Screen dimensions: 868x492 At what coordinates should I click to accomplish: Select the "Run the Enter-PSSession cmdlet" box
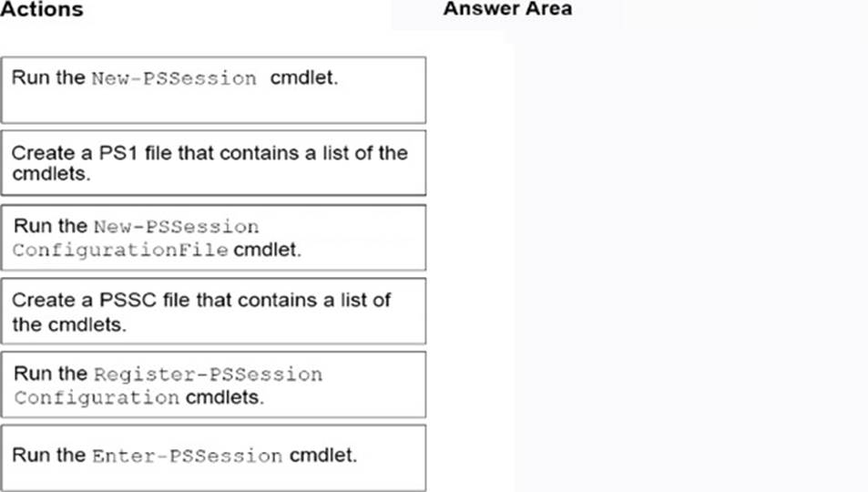tap(213, 457)
